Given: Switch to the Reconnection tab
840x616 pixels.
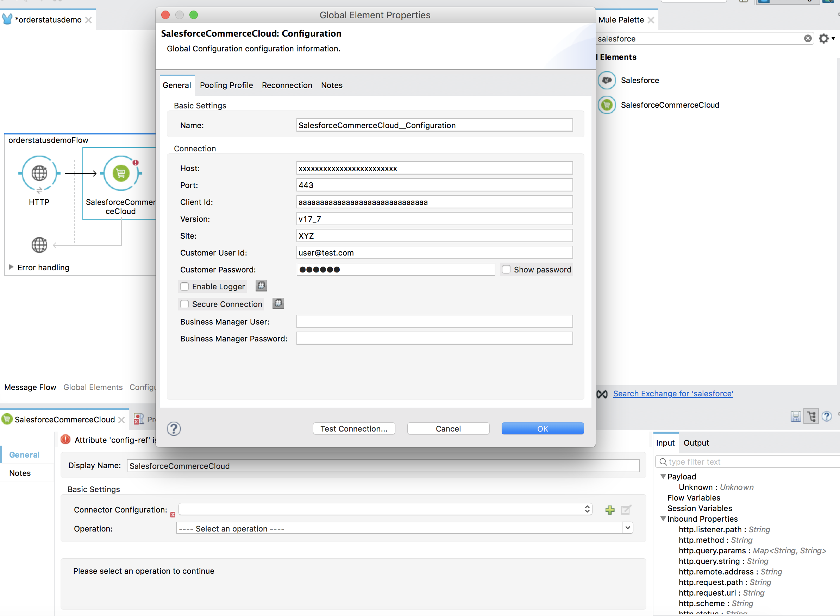Looking at the screenshot, I should click(287, 85).
